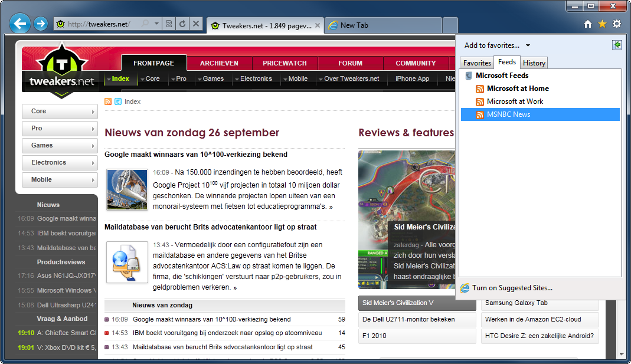Viewport: 631px width, 364px height.
Task: Open the Samsung Galaxy Tab feature
Action: pos(540,304)
